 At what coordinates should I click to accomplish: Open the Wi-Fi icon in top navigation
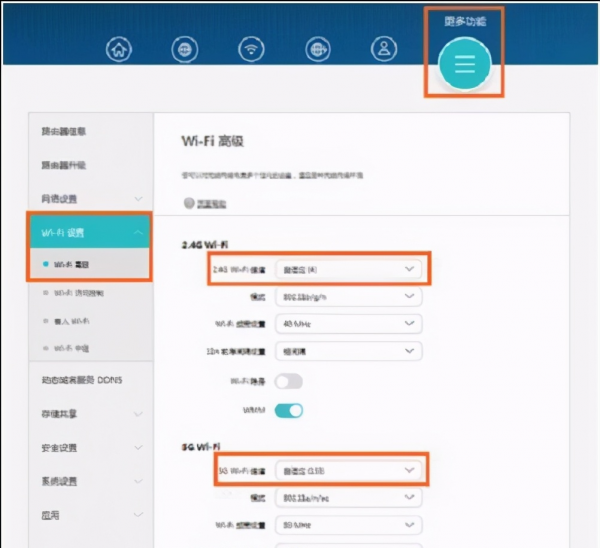(x=251, y=49)
